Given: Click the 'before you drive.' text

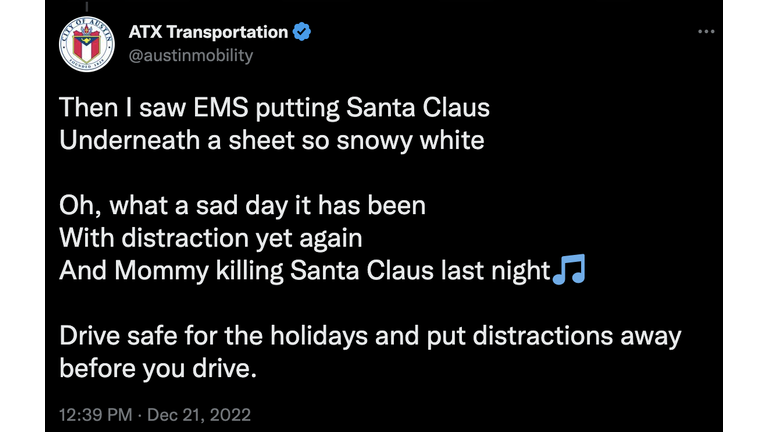Looking at the screenshot, I should coord(158,368).
